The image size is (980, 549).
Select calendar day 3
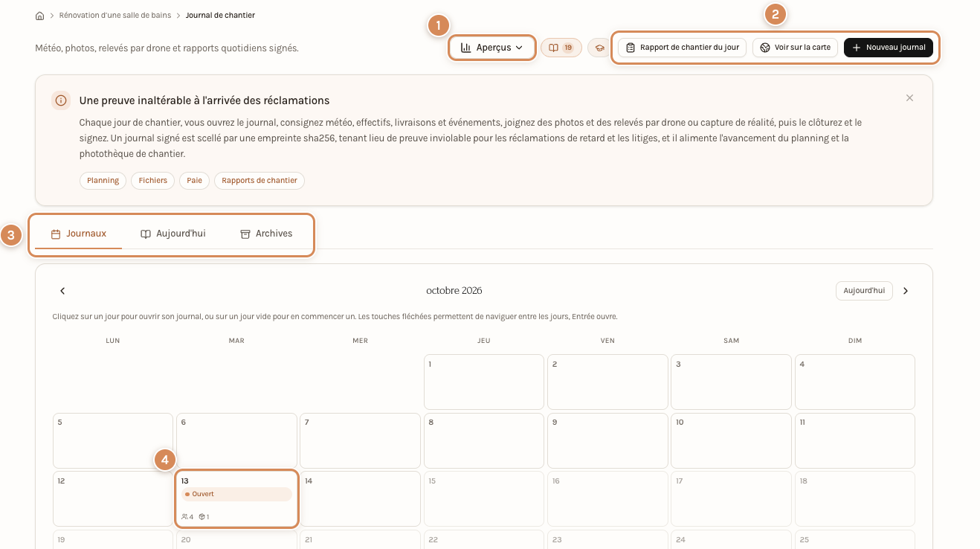[x=732, y=382]
